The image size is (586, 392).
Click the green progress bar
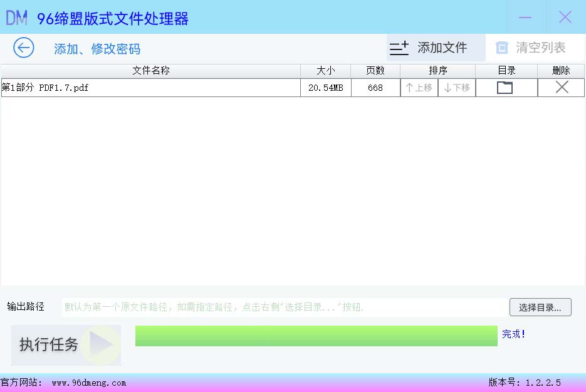(x=316, y=336)
